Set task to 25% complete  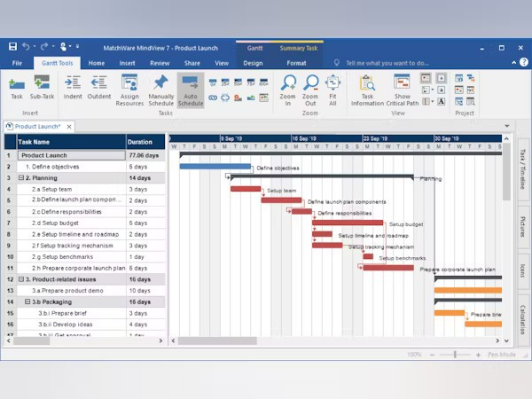click(x=225, y=82)
